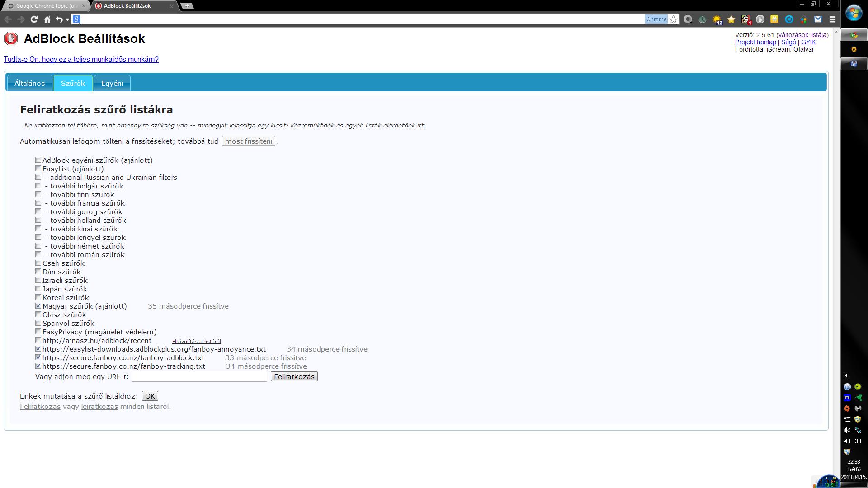Open the search engine dropdown in the address bar

77,19
